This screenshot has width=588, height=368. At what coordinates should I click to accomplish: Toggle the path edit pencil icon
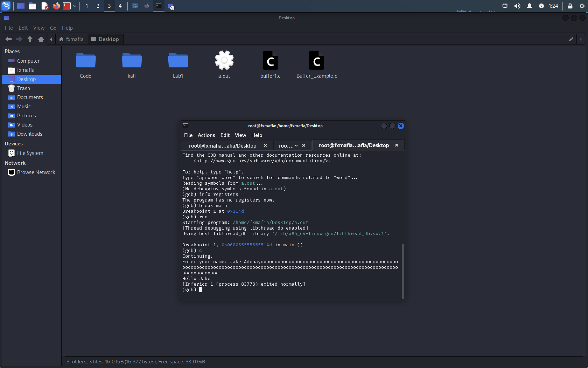tap(571, 39)
